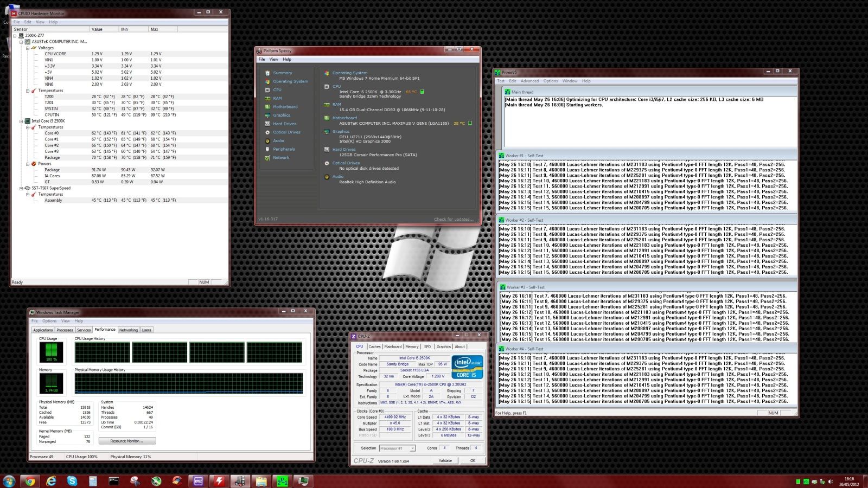Open the Summary section in Speccy sidebar
This screenshot has height=488, width=868.
[282, 73]
